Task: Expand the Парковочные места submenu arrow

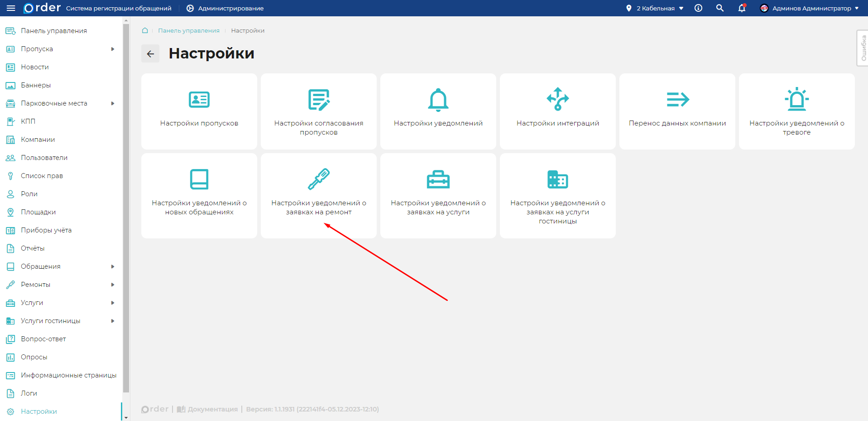Action: [x=113, y=103]
